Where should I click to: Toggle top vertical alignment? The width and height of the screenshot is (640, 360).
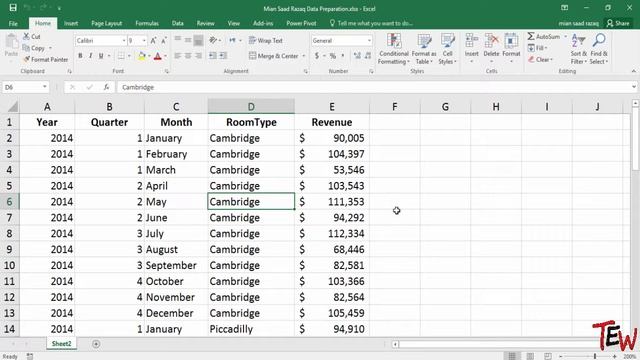pyautogui.click(x=178, y=40)
